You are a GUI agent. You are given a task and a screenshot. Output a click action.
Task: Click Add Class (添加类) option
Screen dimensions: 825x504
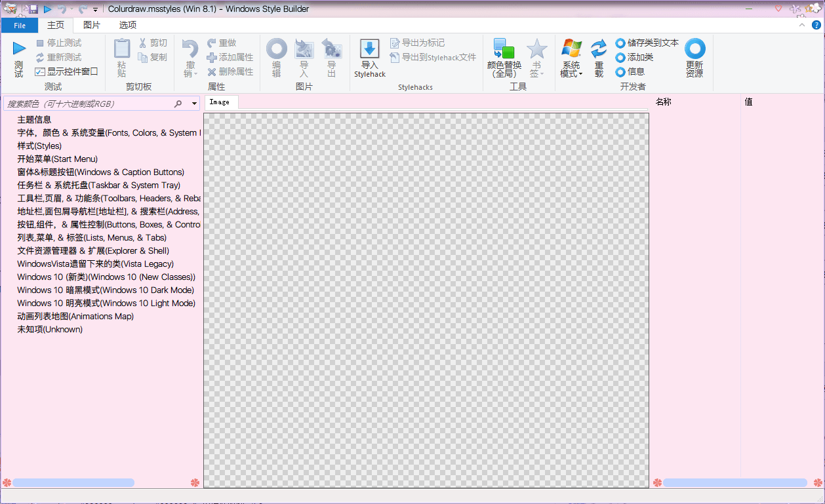click(634, 57)
